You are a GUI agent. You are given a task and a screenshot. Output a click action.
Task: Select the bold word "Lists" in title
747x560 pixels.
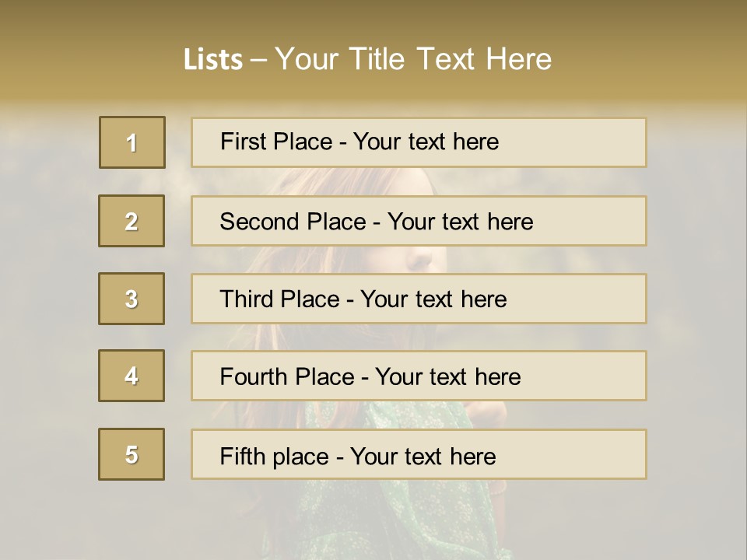tap(213, 60)
